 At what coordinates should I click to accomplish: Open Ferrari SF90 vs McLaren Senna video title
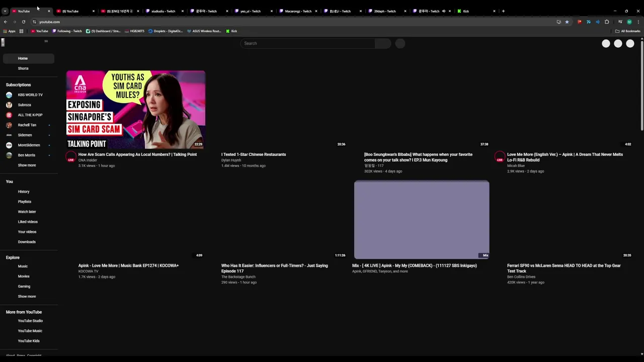pos(564,268)
